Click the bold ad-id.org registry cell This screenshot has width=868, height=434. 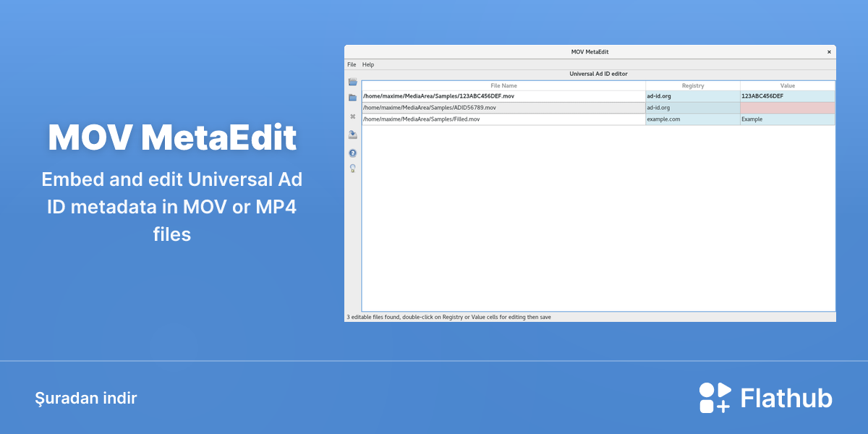[x=693, y=96]
